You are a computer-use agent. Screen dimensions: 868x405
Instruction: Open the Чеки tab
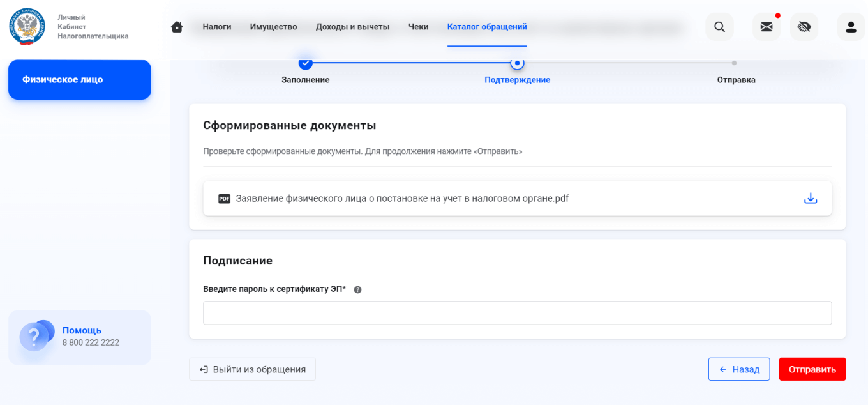pyautogui.click(x=418, y=27)
